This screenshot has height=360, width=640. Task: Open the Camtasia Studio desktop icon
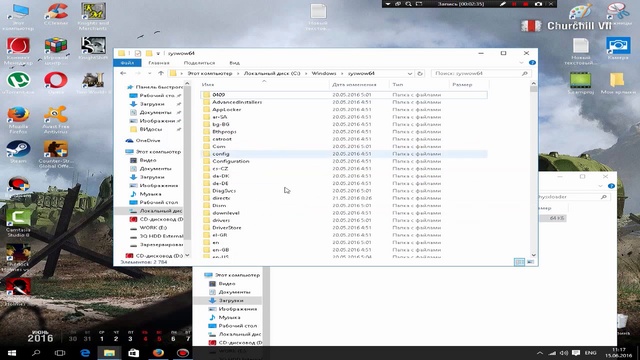coord(18,224)
